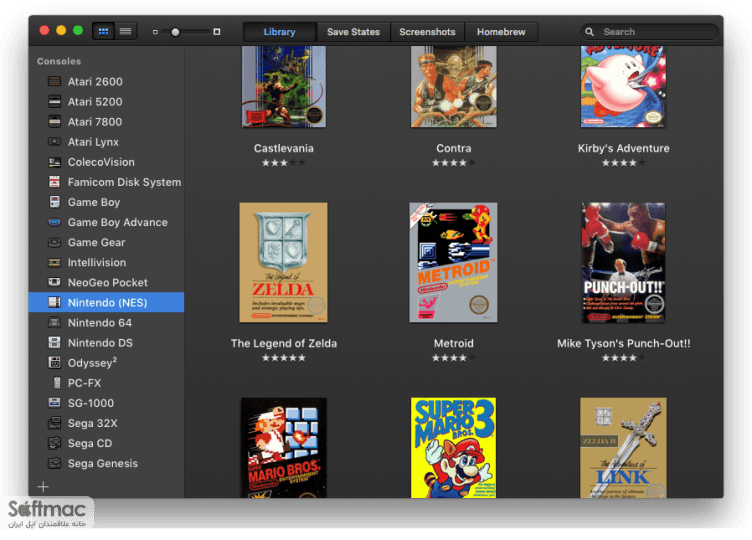Click the Atari 2600 console icon
This screenshot has height=540, width=752.
tap(55, 82)
